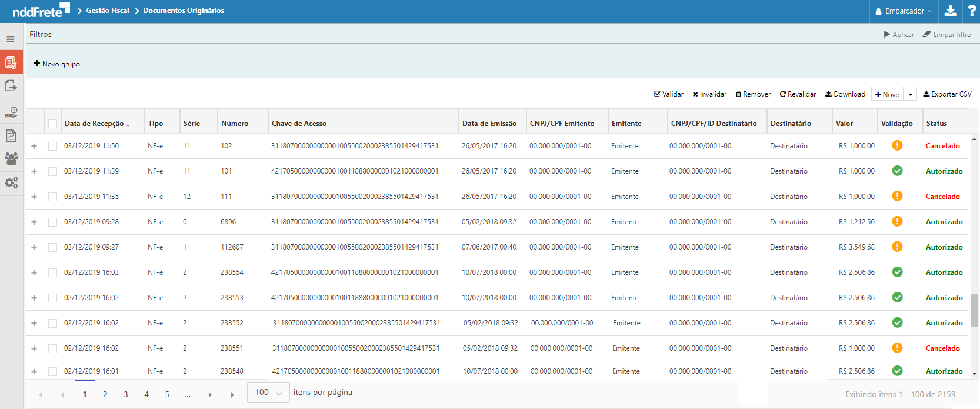Toggle the select-all header checkbox

coord(53,124)
